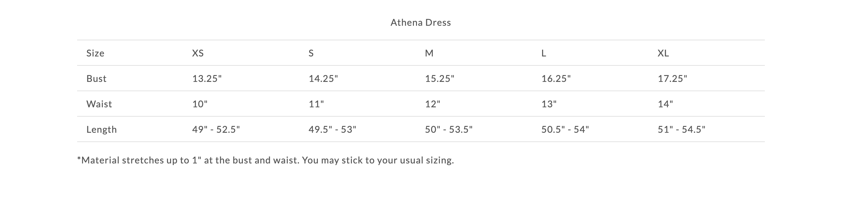The height and width of the screenshot is (214, 868).
Task: Click the material stretch footnote text
Action: click(x=265, y=160)
